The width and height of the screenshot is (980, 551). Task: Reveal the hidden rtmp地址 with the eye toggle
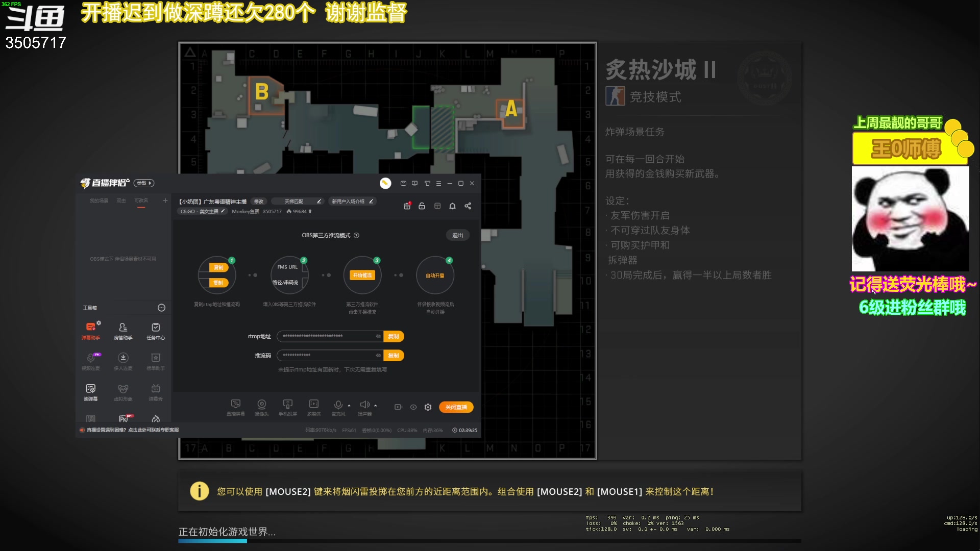[378, 336]
